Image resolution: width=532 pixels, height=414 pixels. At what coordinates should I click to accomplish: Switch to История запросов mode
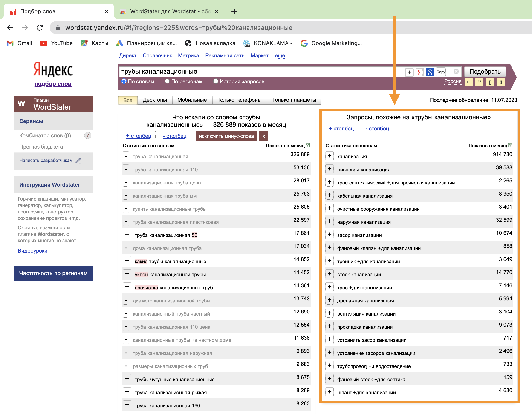pyautogui.click(x=216, y=81)
